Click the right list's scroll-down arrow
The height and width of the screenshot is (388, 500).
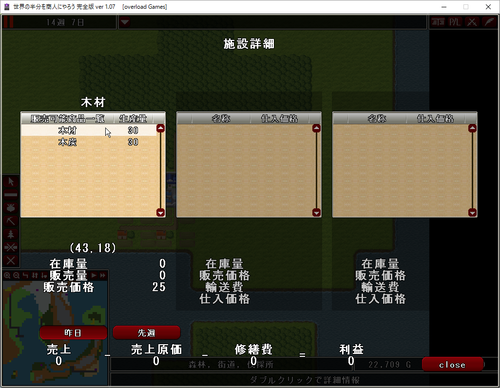pyautogui.click(x=472, y=212)
